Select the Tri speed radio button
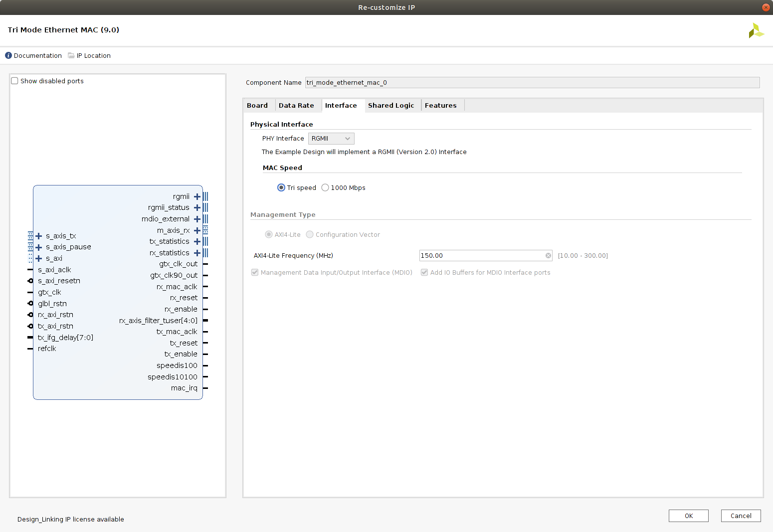 [x=281, y=188]
